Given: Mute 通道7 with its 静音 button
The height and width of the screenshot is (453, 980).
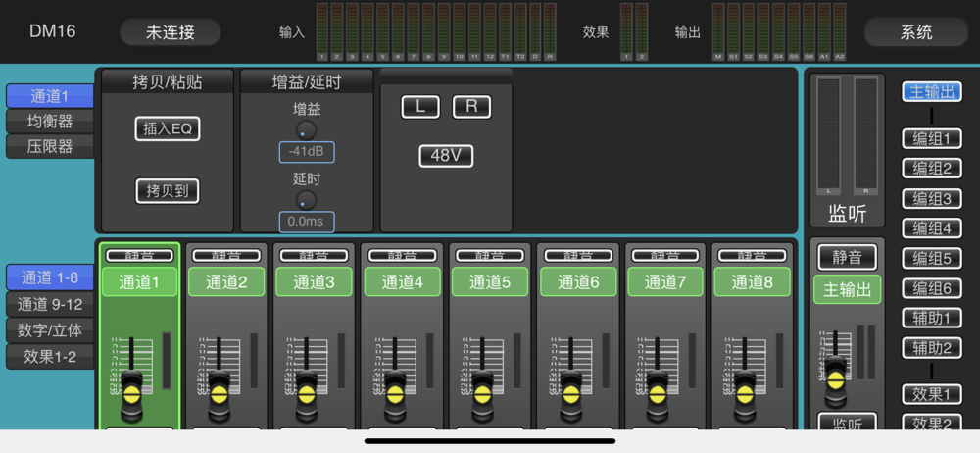Looking at the screenshot, I should coord(665,256).
